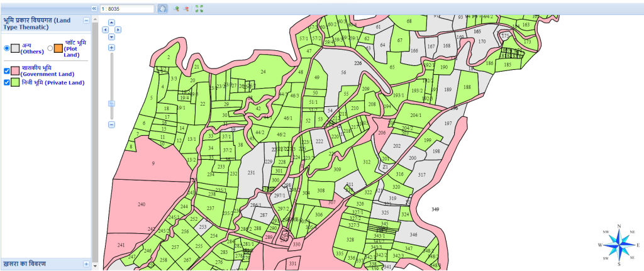This screenshot has width=644, height=271.
Task: Pan the map right with arrow
Action: (118, 29)
